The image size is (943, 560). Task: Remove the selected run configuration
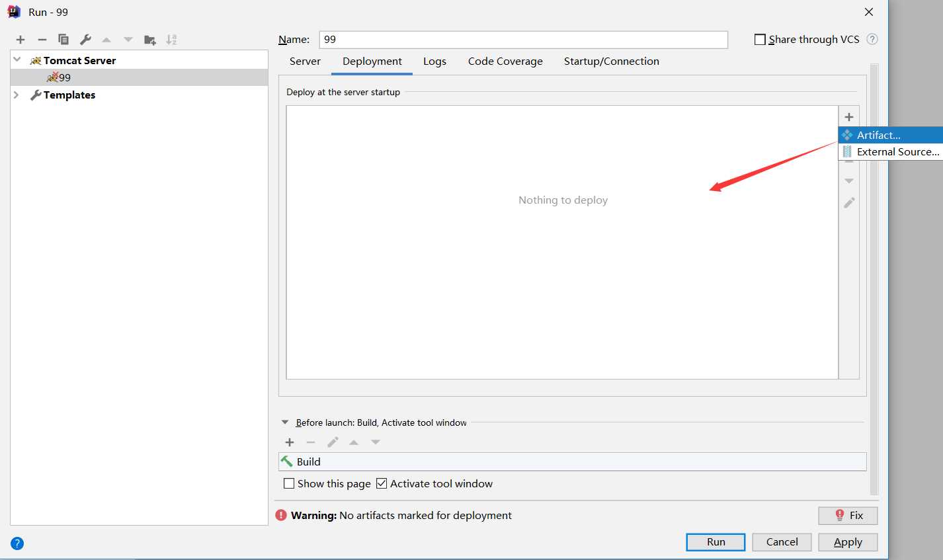point(42,40)
